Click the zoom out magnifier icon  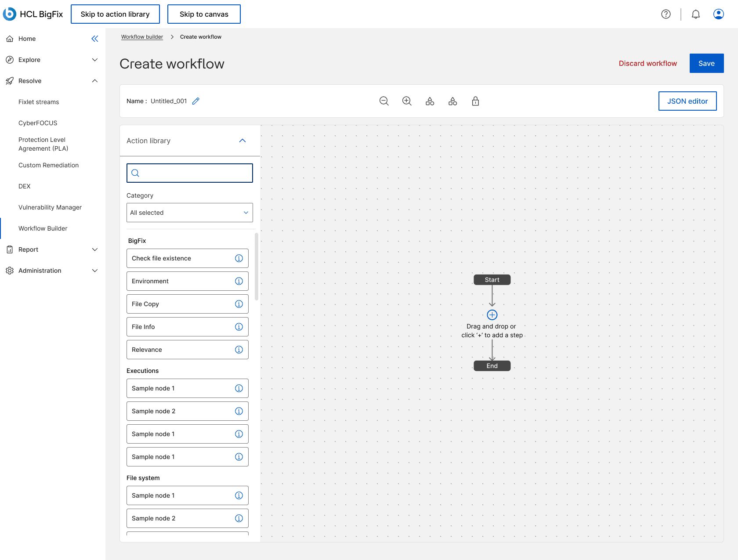click(x=384, y=101)
